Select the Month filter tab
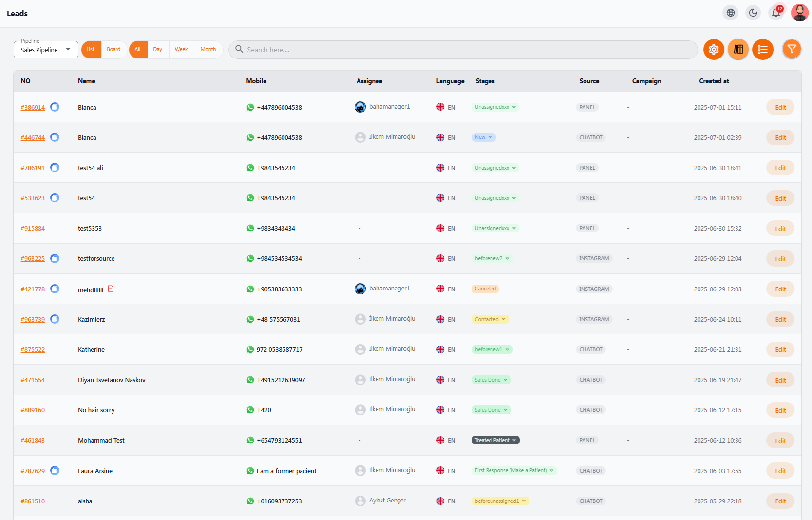 click(208, 50)
